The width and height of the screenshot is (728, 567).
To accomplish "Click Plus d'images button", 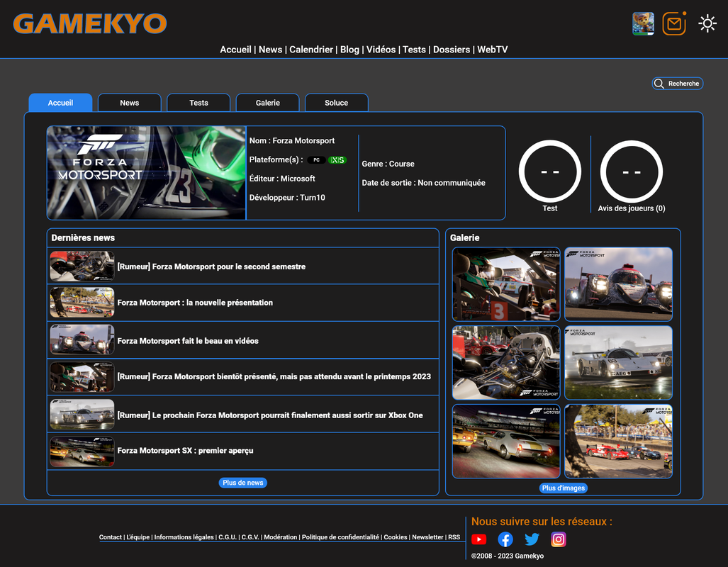I will pyautogui.click(x=563, y=488).
